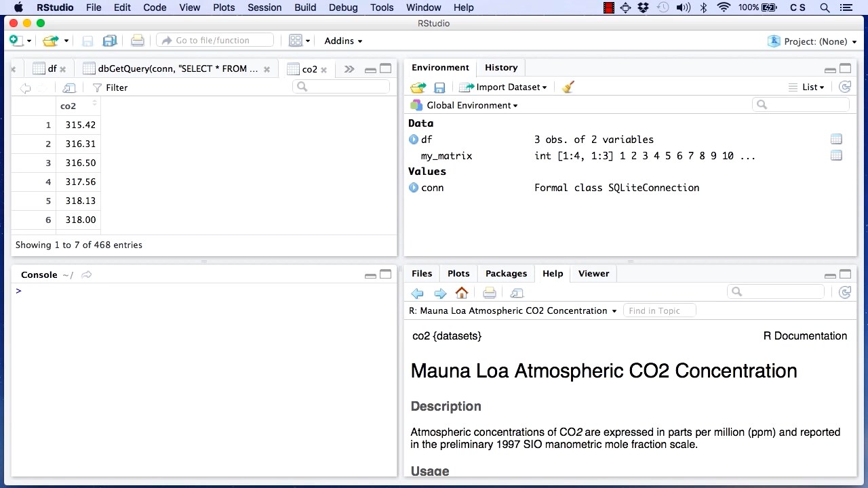View the df table with the grid icon
The width and height of the screenshot is (868, 488).
(836, 140)
